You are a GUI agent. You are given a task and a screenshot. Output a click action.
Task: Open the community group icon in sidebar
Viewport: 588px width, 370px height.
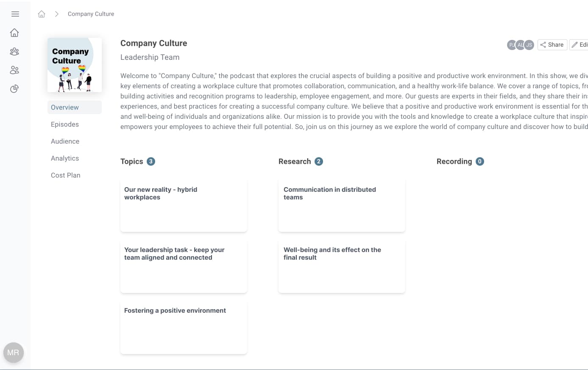click(x=14, y=51)
